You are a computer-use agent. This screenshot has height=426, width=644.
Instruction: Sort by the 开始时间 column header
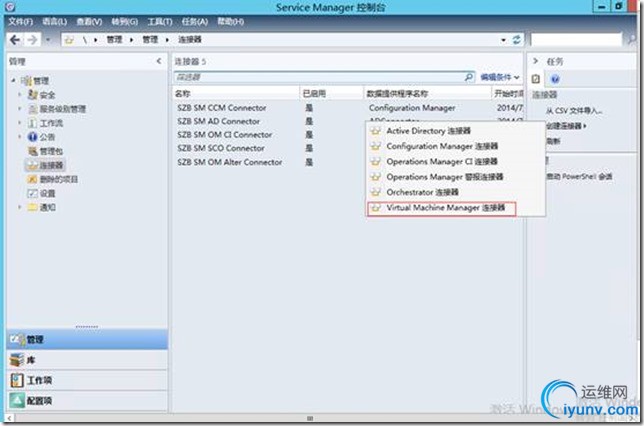(x=508, y=93)
